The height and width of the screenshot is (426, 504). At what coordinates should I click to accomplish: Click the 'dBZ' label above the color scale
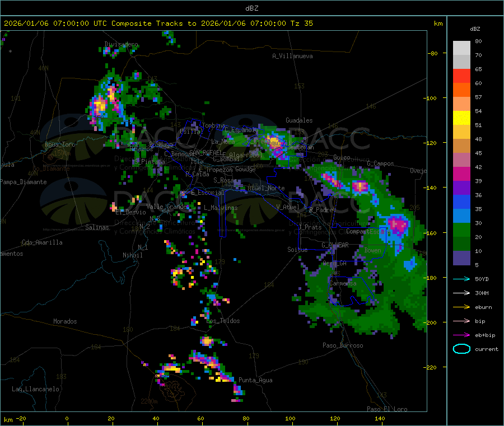475,29
